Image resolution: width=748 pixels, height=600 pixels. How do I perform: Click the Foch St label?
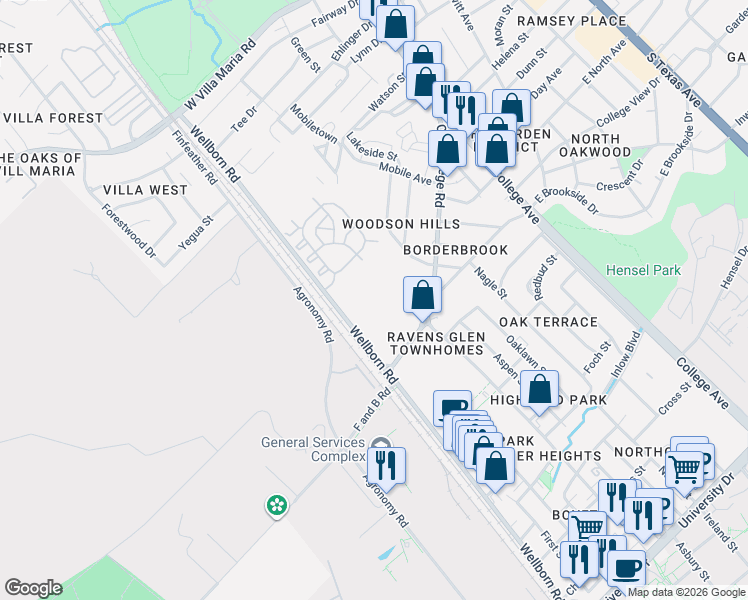point(597,357)
